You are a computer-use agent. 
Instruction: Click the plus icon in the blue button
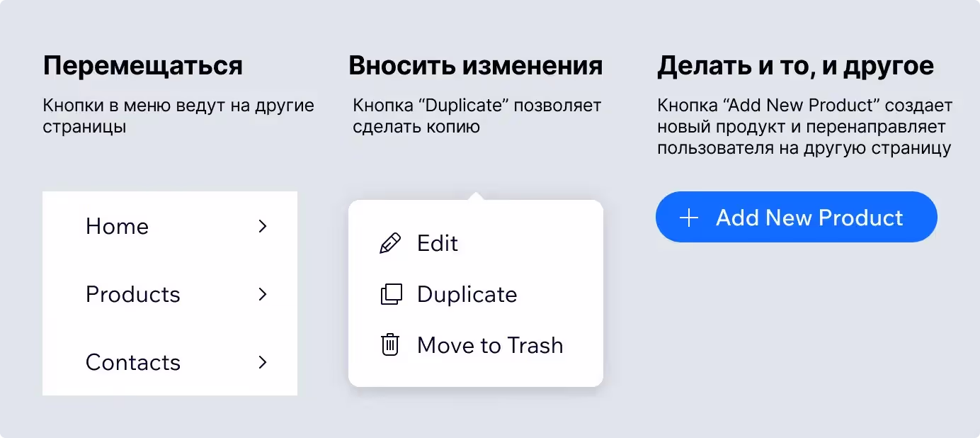[x=689, y=218]
